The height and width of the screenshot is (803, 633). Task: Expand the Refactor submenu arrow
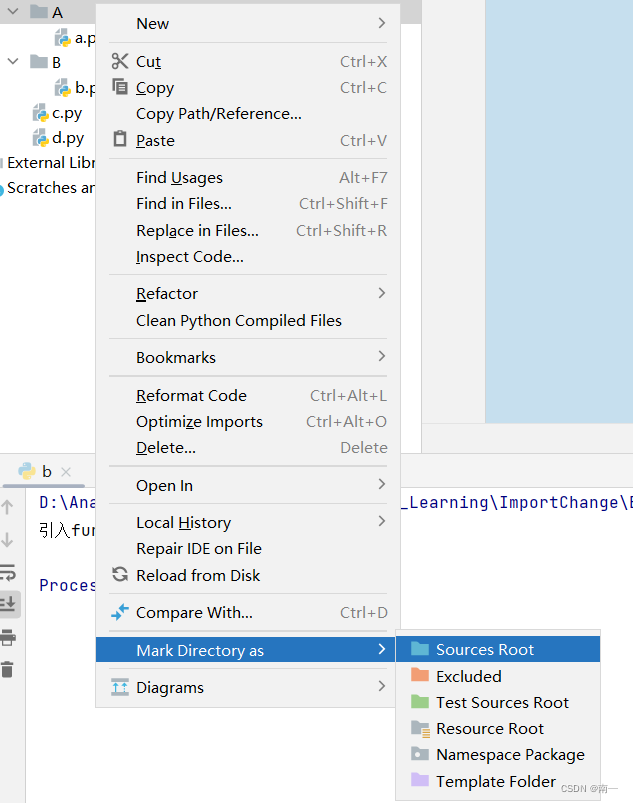[x=382, y=293]
